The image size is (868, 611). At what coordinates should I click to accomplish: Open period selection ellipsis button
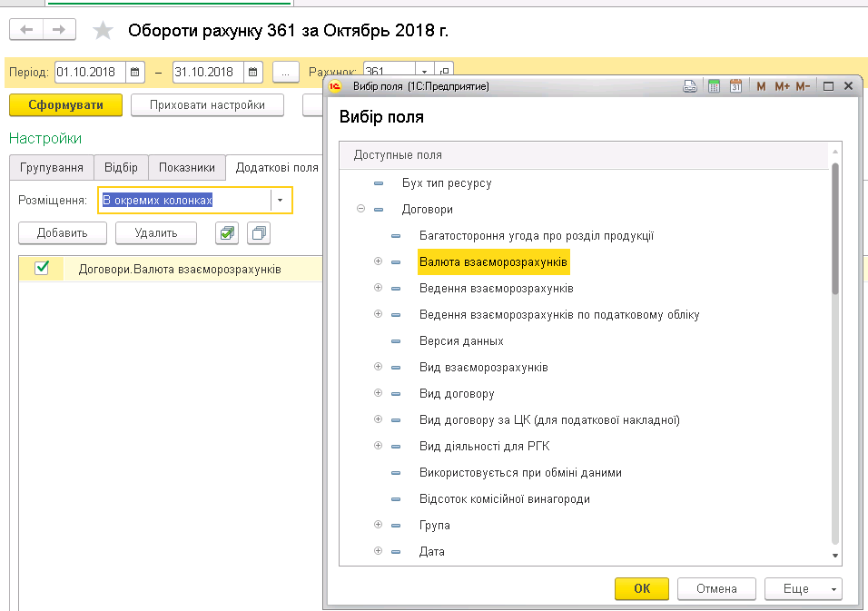coord(286,73)
